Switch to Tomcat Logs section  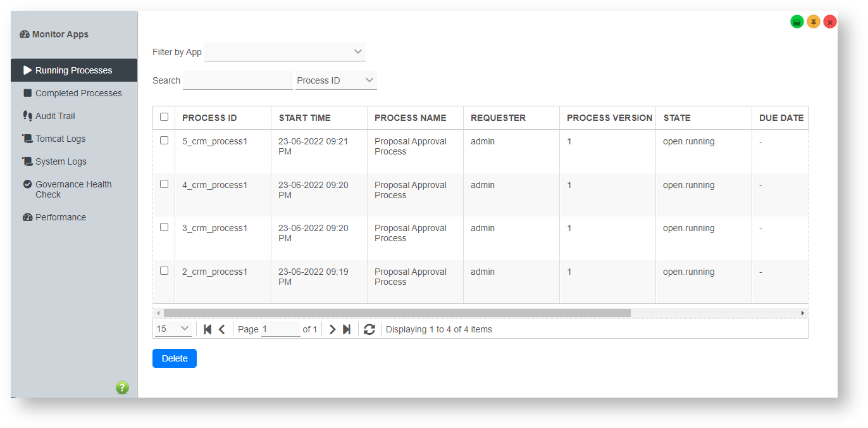tap(60, 139)
